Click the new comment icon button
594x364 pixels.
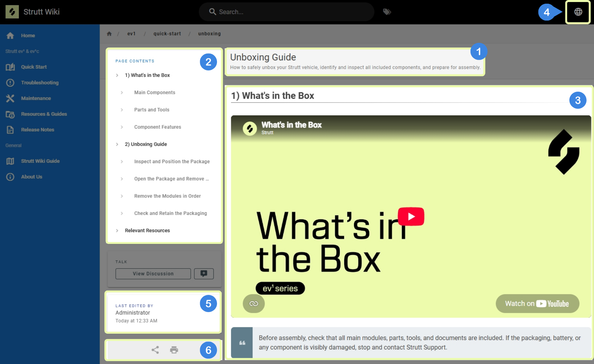point(204,274)
